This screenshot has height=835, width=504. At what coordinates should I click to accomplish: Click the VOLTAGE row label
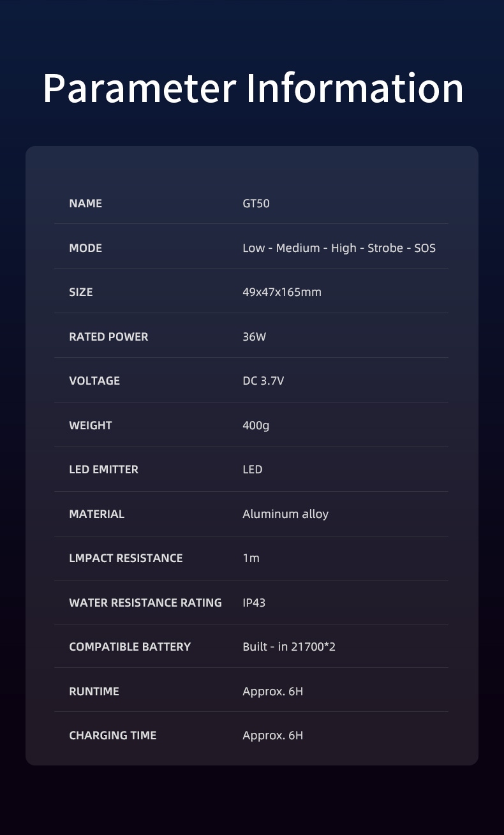(94, 381)
